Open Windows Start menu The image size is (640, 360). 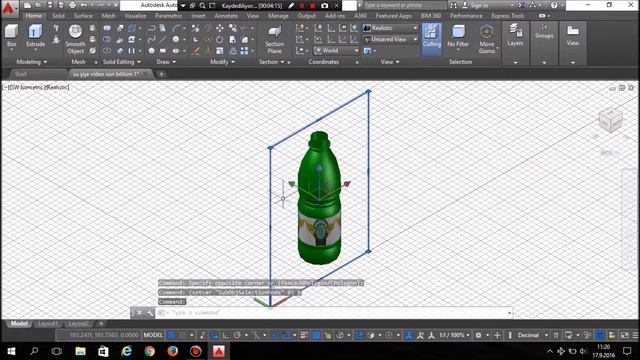(x=11, y=351)
